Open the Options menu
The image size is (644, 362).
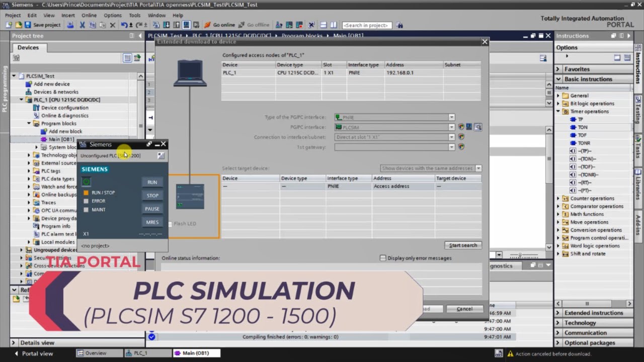pos(113,15)
